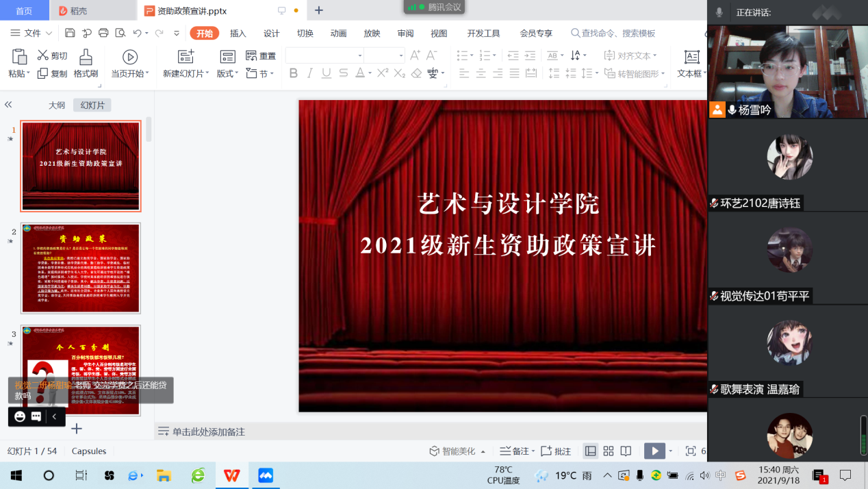Switch to slide sorter grid view icon

(x=608, y=451)
